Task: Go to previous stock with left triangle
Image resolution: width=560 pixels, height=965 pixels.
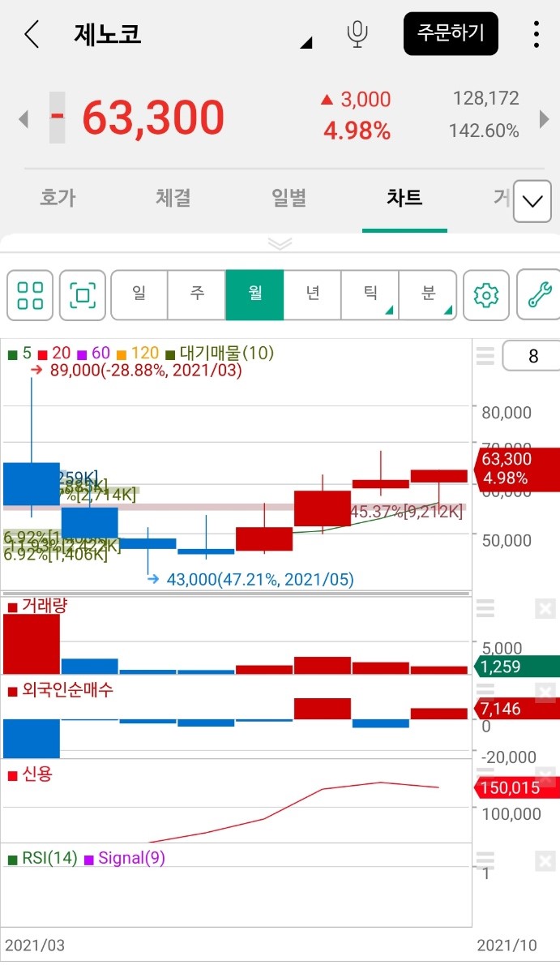Action: tap(24, 118)
